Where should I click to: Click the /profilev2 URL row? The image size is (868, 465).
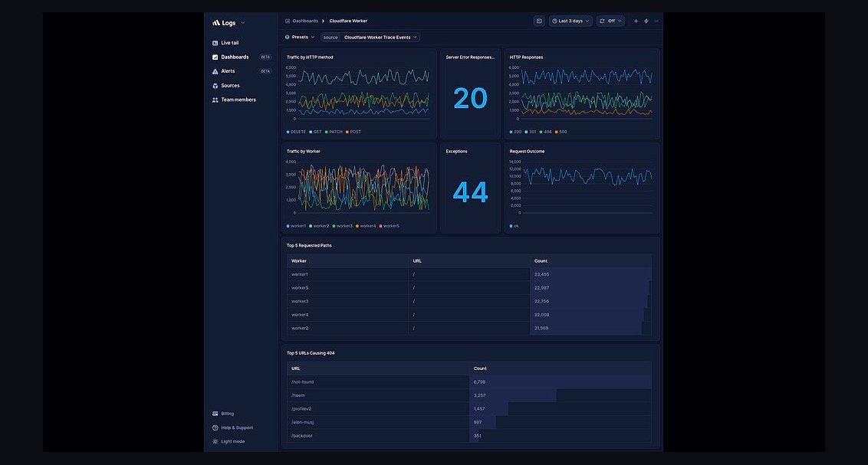[469, 408]
